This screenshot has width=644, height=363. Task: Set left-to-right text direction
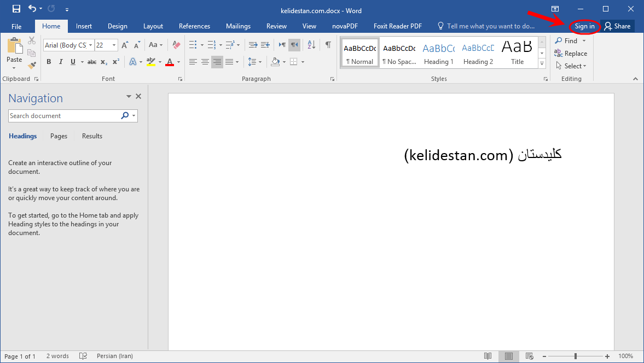282,45
